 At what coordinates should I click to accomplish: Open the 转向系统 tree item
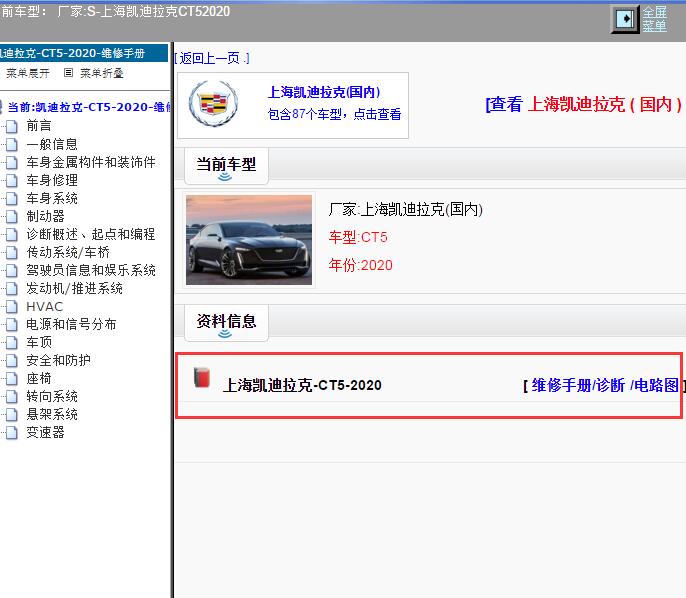[x=52, y=396]
